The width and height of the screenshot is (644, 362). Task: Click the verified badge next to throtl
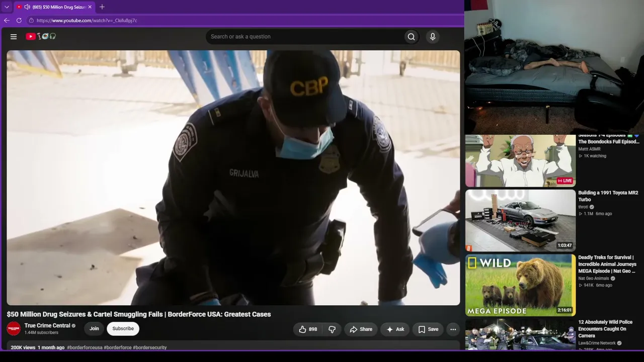(x=592, y=207)
